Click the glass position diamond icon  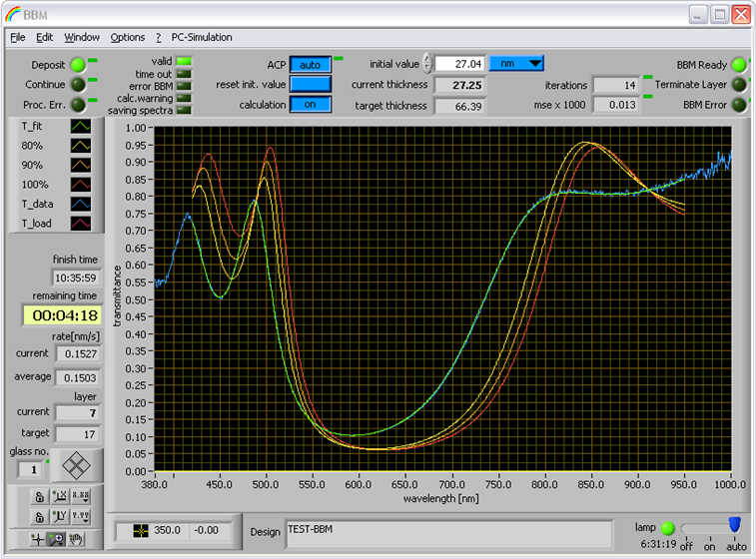pos(76,465)
